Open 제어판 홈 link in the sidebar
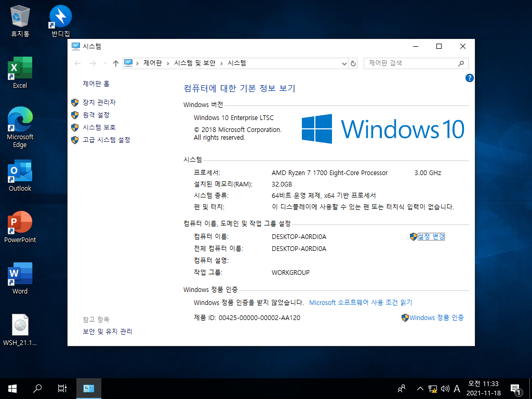Screen dimensions: 532x399 pyautogui.click(x=96, y=84)
